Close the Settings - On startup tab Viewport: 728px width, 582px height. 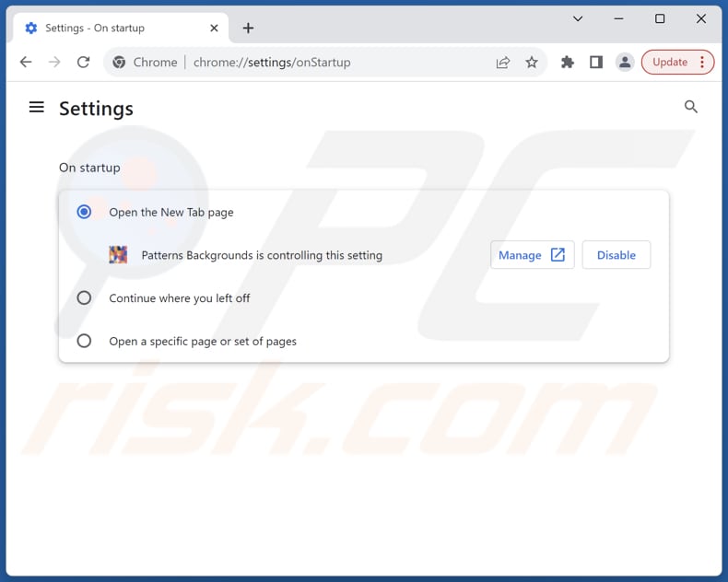click(214, 29)
